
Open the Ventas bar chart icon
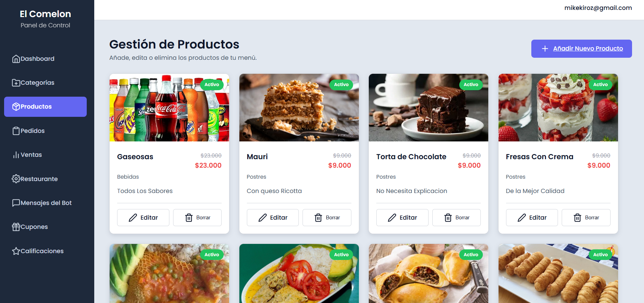click(16, 155)
